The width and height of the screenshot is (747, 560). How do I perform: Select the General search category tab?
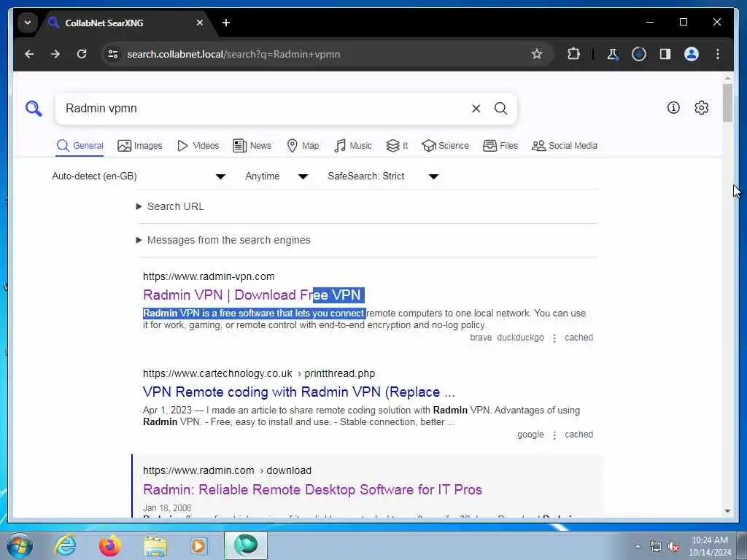80,146
